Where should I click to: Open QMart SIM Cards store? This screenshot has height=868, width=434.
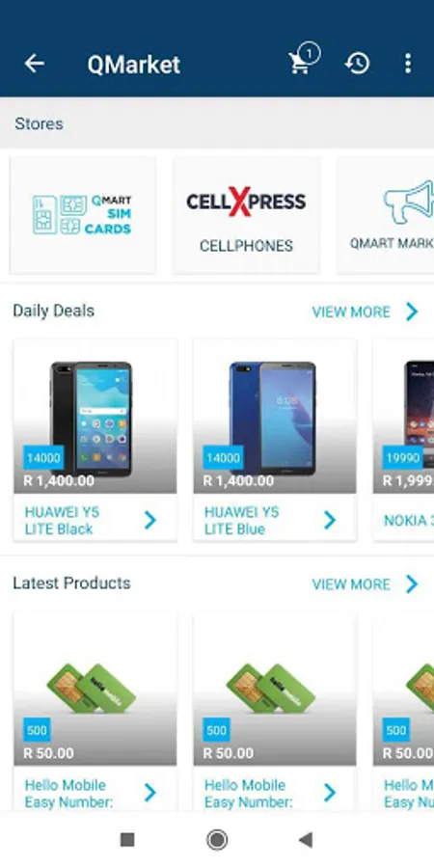[x=83, y=215]
